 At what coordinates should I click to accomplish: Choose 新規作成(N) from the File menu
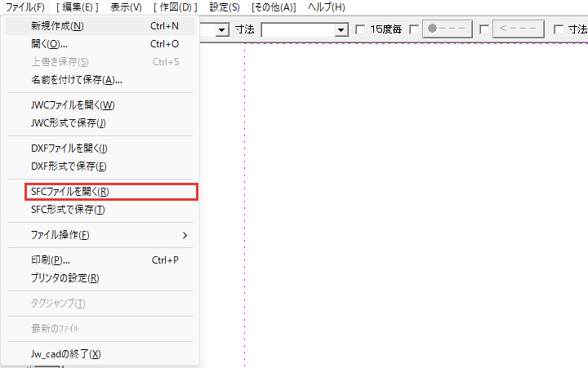tap(100, 26)
